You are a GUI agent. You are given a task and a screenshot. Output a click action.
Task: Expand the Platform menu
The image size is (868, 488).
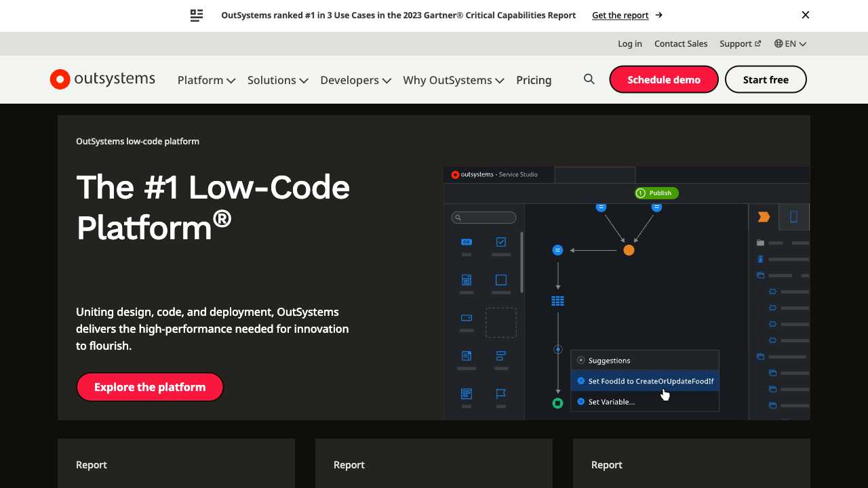pos(206,80)
